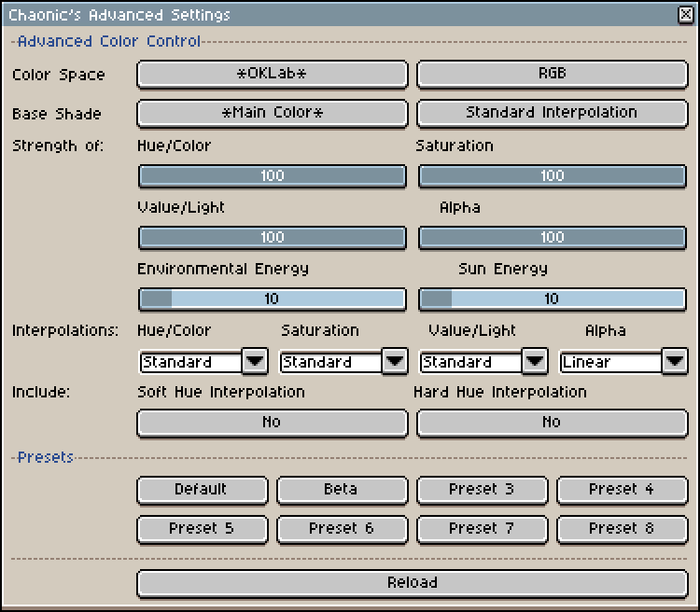
Task: Click the Advanced Color Control heading
Action: click(x=109, y=41)
